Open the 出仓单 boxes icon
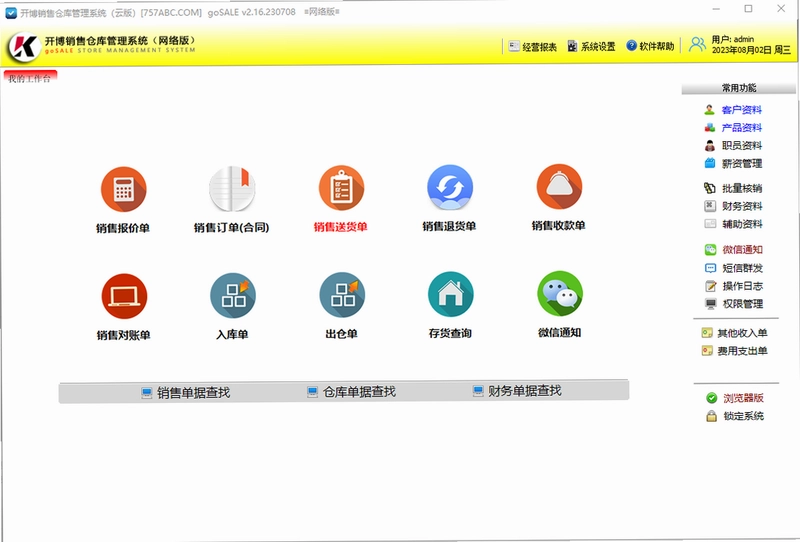 tap(342, 295)
